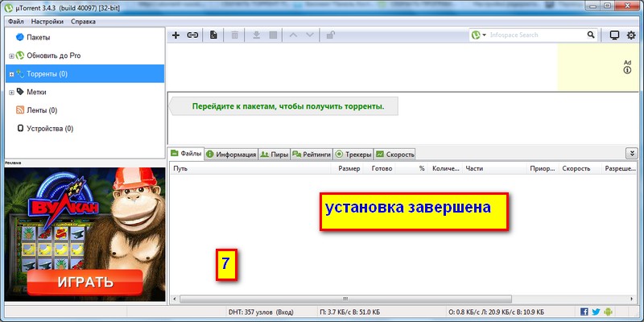Click the П: 3.7 КБ/с download status
This screenshot has width=644, height=322.
tap(350, 312)
